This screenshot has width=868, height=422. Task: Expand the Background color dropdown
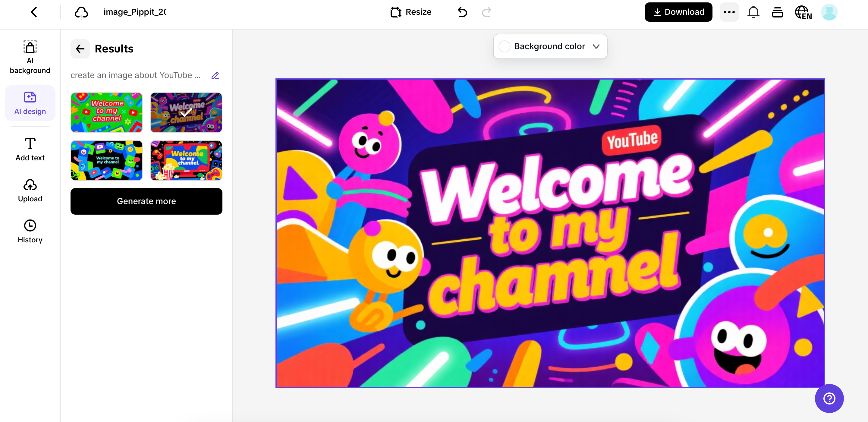coord(596,46)
